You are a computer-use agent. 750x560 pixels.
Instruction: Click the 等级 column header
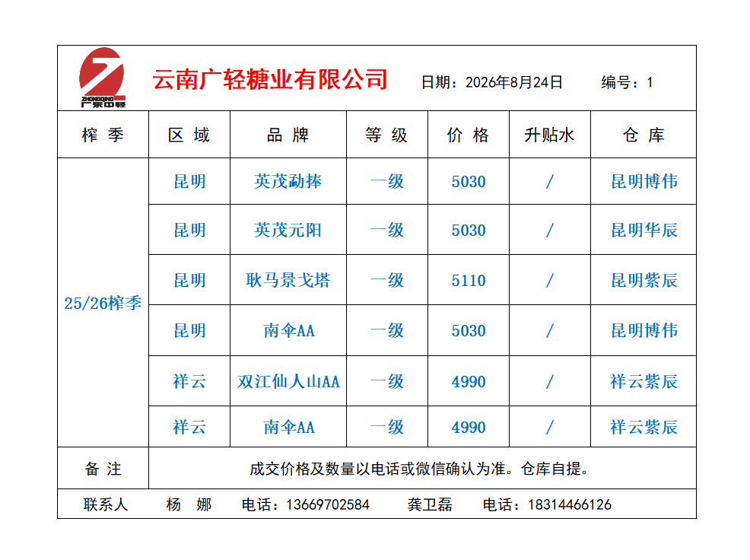[386, 135]
